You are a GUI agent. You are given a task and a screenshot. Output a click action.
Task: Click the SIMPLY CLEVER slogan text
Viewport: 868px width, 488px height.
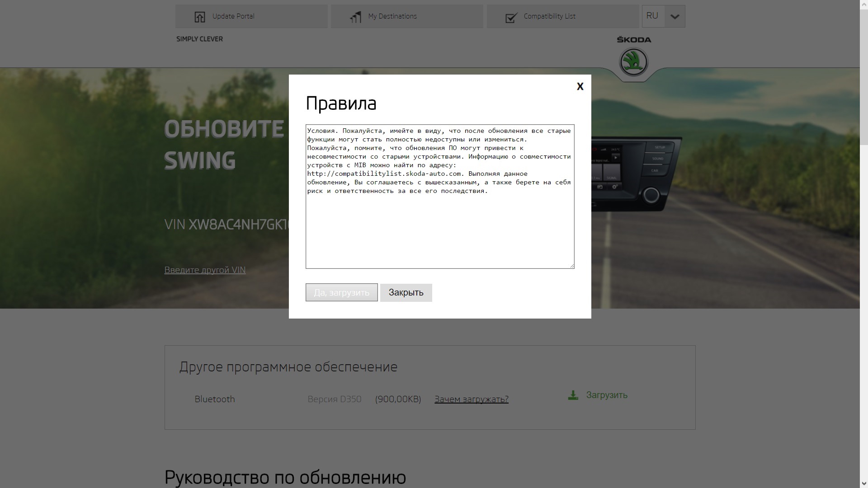click(x=199, y=39)
